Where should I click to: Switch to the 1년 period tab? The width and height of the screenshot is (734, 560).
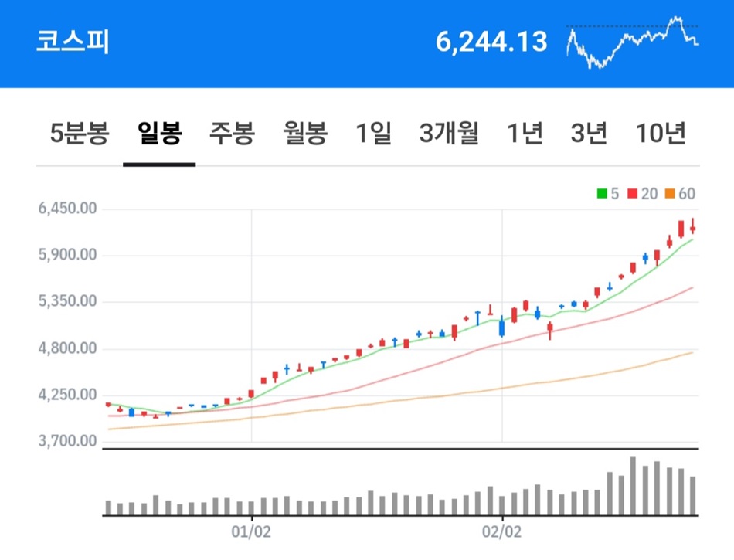(525, 133)
